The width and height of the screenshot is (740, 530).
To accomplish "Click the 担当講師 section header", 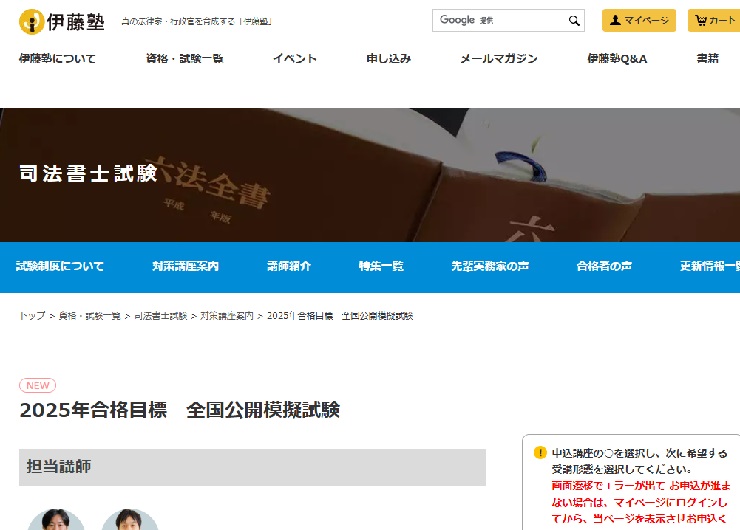I will pyautogui.click(x=252, y=467).
